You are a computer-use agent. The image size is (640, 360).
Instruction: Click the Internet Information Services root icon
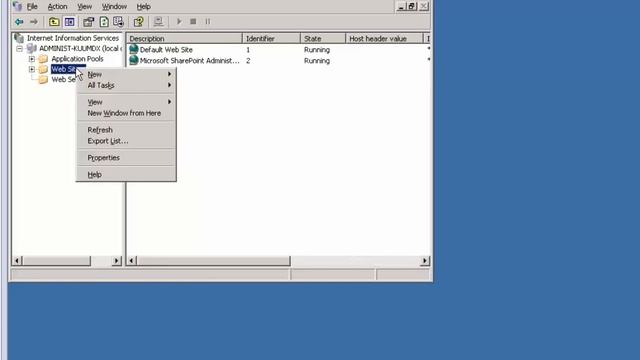(19, 38)
